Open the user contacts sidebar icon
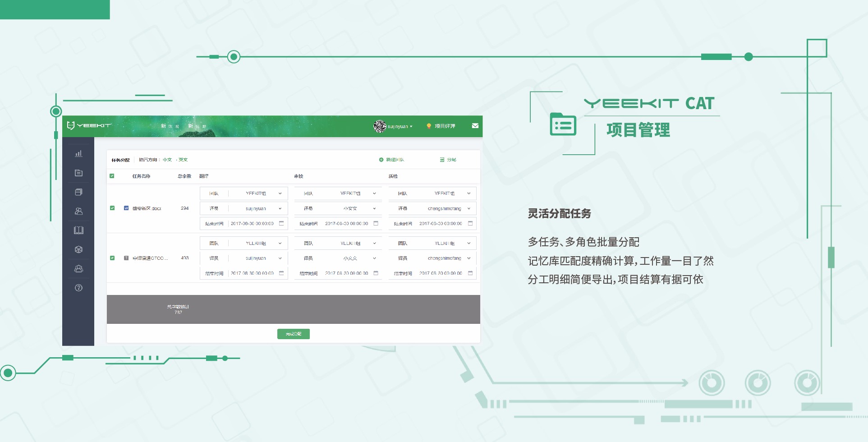The width and height of the screenshot is (868, 442). pos(78,211)
